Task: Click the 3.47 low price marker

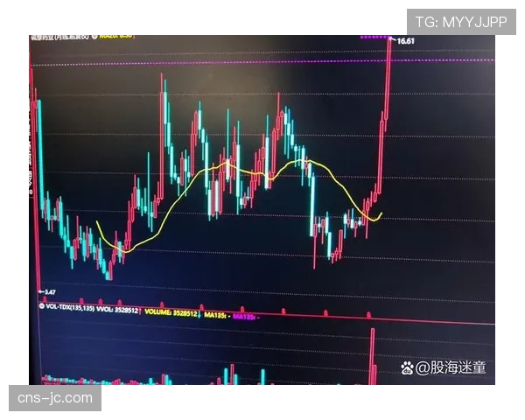Action: [50, 292]
